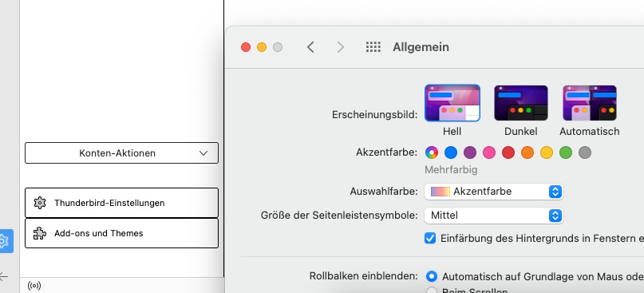Choose the red accent color

pos(508,152)
